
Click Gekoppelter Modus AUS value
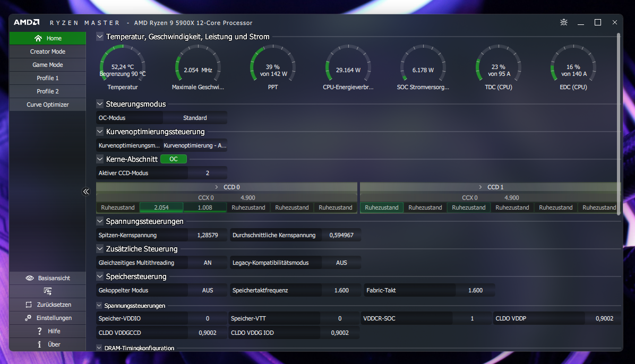coord(208,290)
